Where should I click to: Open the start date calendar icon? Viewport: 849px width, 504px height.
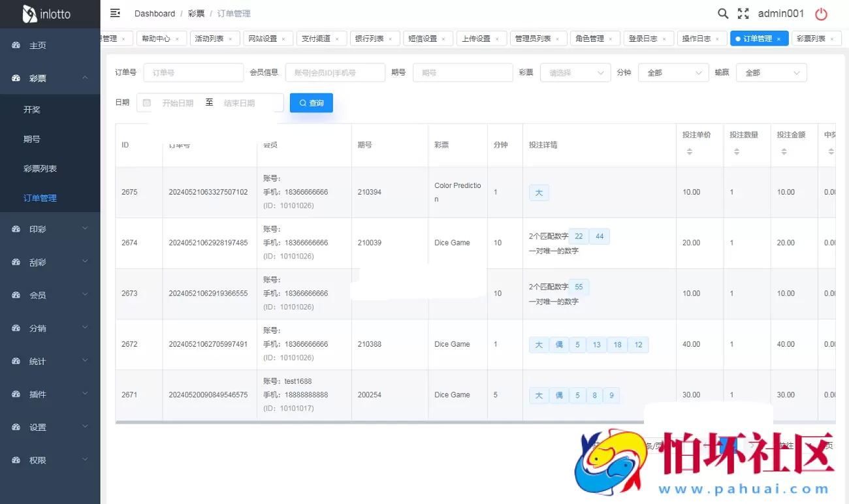pyautogui.click(x=149, y=102)
